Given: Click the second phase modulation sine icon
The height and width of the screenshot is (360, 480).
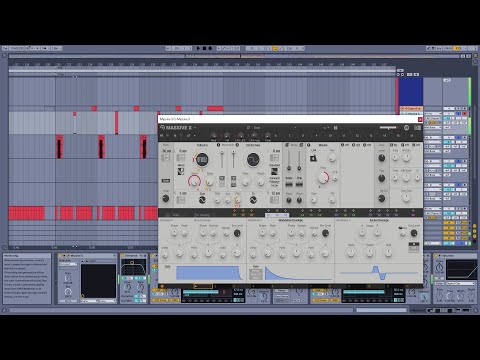Looking at the screenshot, I should point(253,200).
